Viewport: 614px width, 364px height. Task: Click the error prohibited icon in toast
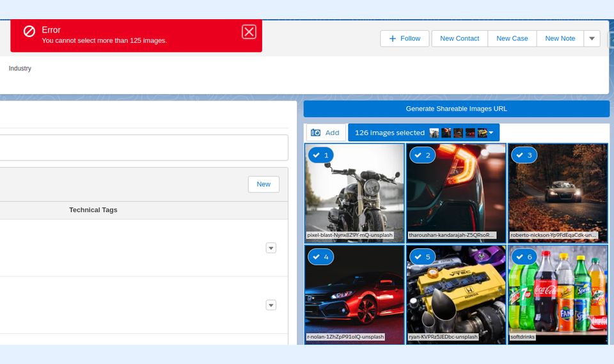tap(29, 31)
